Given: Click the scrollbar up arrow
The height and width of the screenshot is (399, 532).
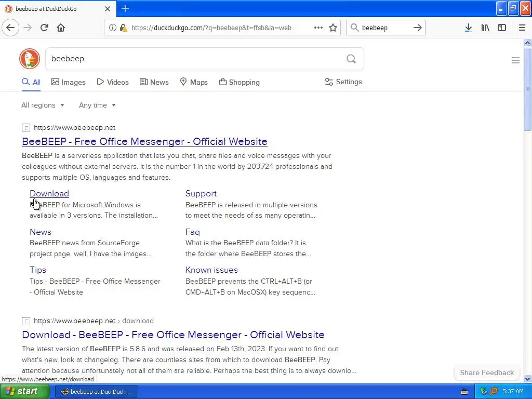Looking at the screenshot, I should 528,43.
